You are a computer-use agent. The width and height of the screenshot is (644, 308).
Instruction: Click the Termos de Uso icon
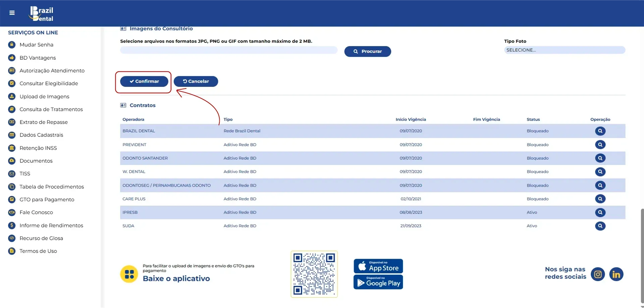12,251
